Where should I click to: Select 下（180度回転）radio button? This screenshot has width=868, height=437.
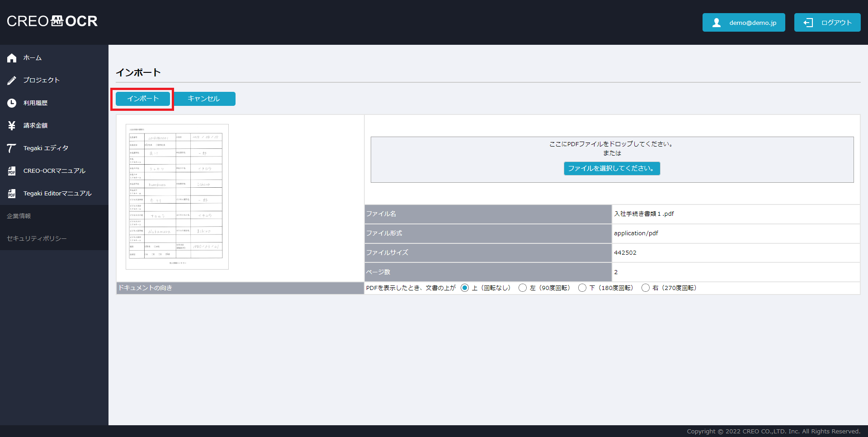(582, 288)
